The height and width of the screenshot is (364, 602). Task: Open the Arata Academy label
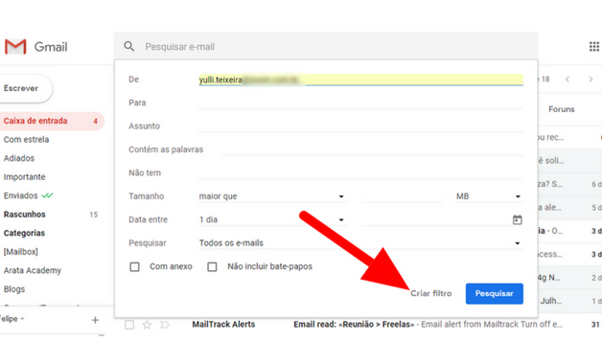pos(33,270)
